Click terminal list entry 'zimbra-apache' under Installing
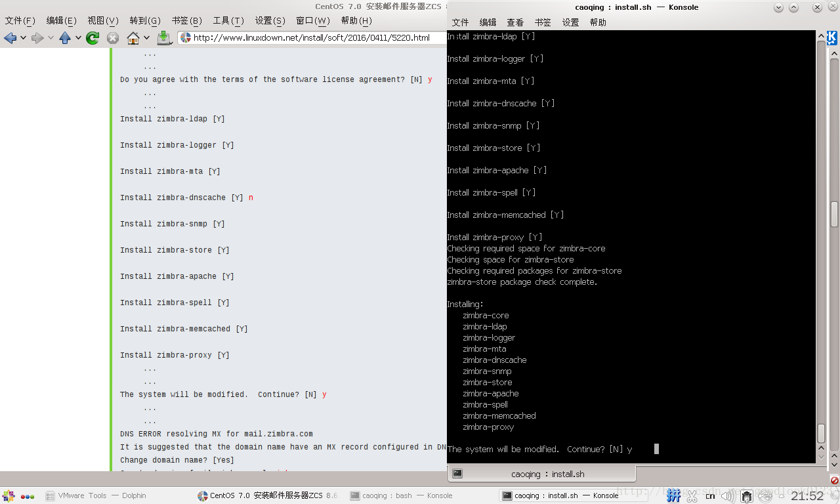 (x=491, y=394)
